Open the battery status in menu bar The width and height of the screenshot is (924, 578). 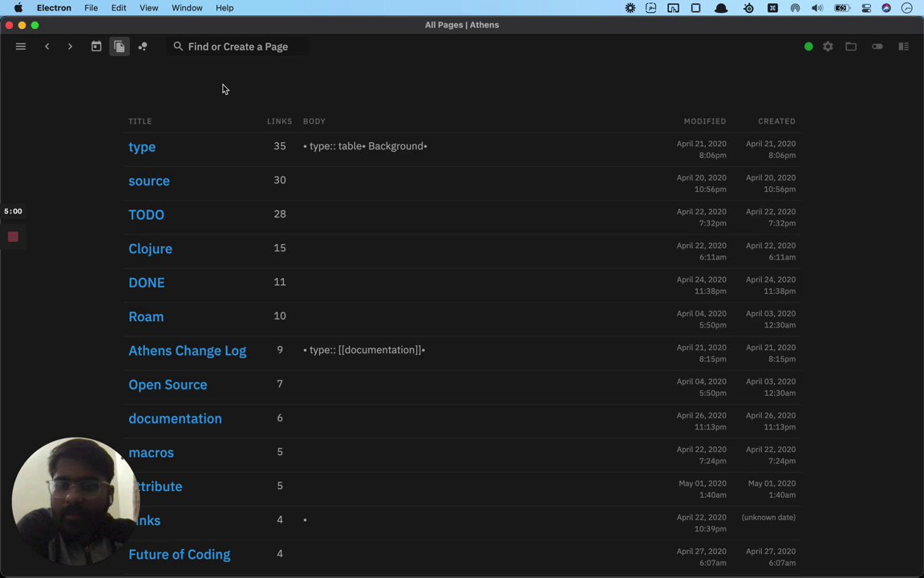click(841, 8)
